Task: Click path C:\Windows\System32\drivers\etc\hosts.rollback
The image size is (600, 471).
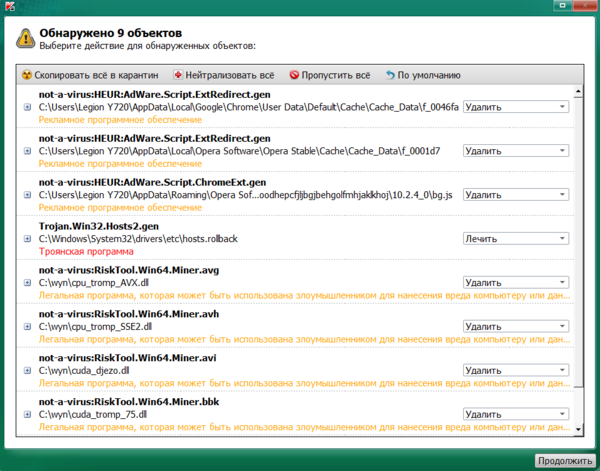Action: 138,239
